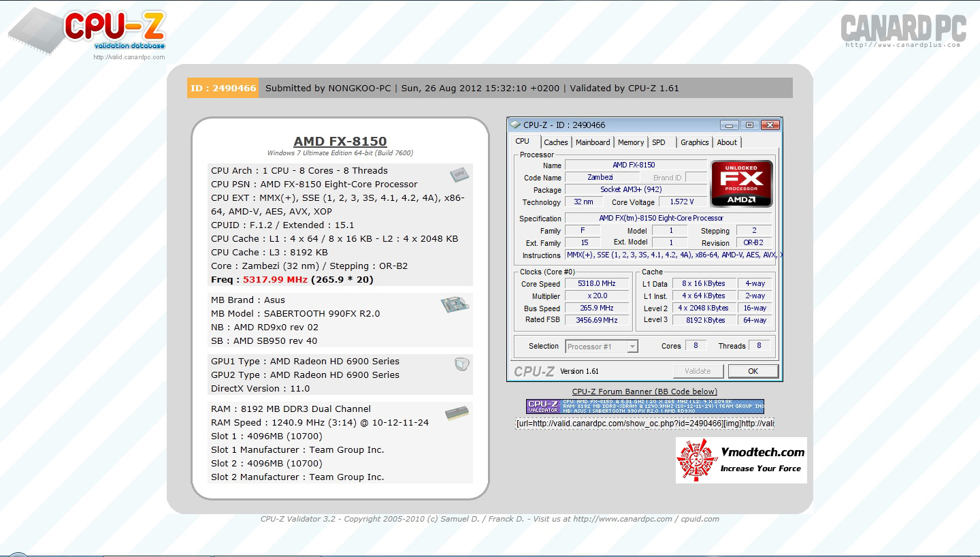980x557 pixels.
Task: Click the Cores count field
Action: (x=695, y=346)
